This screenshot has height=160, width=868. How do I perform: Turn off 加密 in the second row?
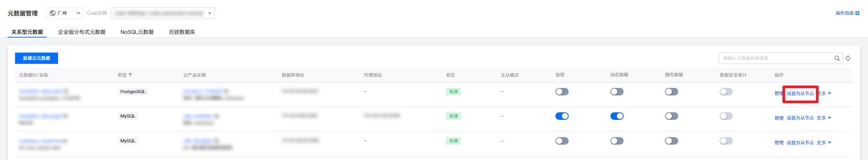click(x=562, y=116)
